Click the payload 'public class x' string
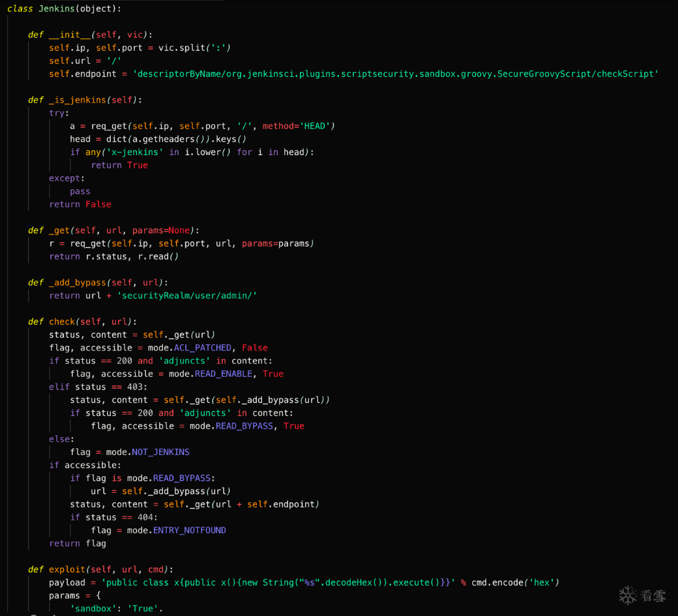 pos(278,583)
